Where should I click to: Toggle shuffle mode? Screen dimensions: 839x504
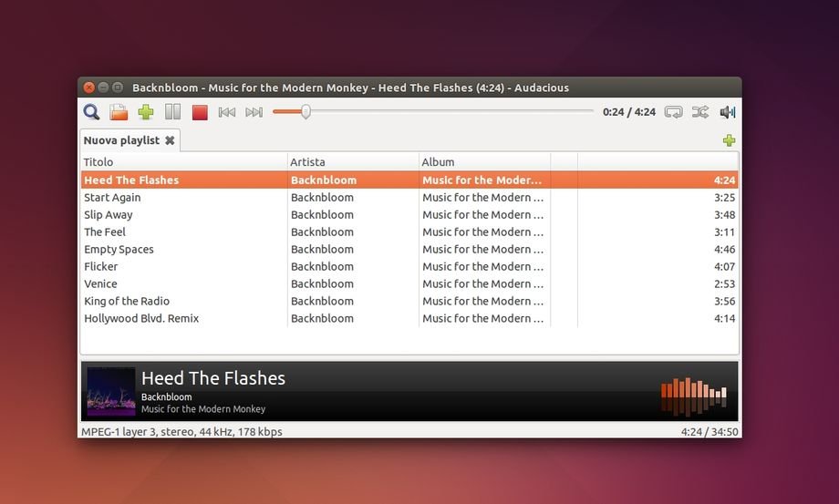(x=700, y=112)
